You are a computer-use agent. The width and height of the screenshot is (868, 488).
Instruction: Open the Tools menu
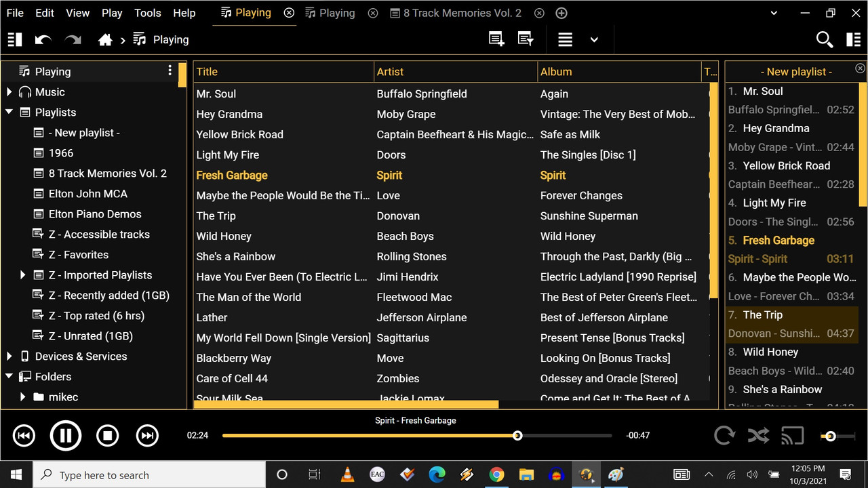point(148,13)
